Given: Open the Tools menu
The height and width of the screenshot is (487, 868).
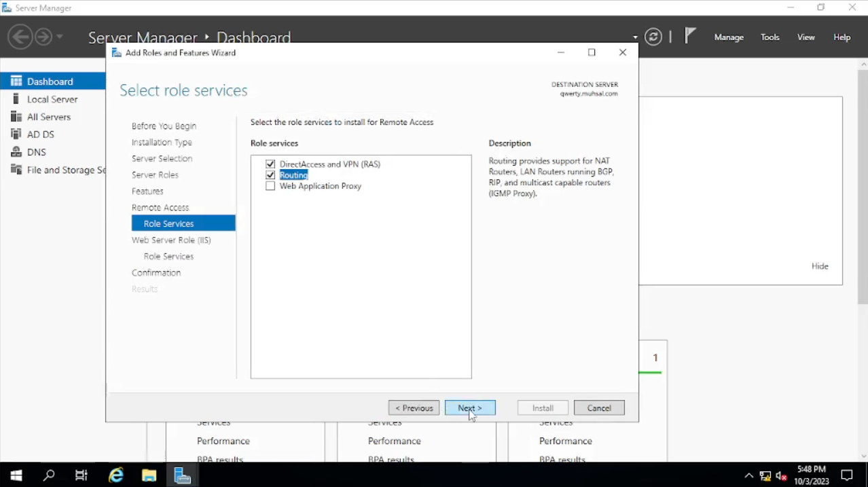Looking at the screenshot, I should [770, 37].
